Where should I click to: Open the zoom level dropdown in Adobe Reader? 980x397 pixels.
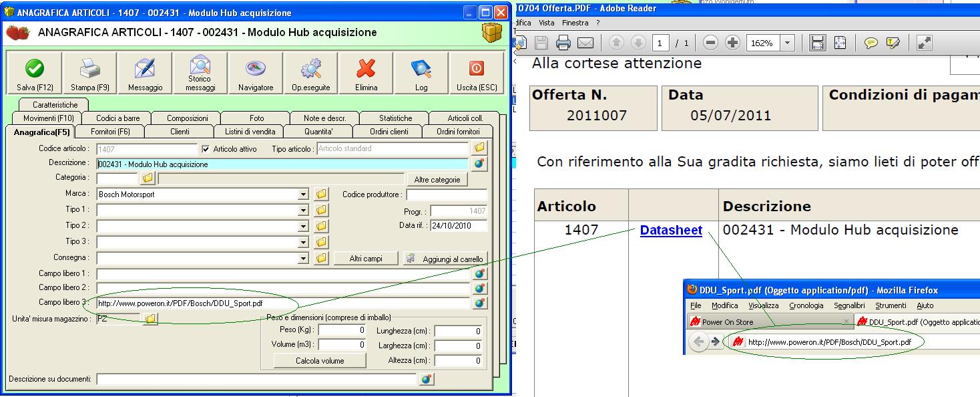(x=788, y=43)
